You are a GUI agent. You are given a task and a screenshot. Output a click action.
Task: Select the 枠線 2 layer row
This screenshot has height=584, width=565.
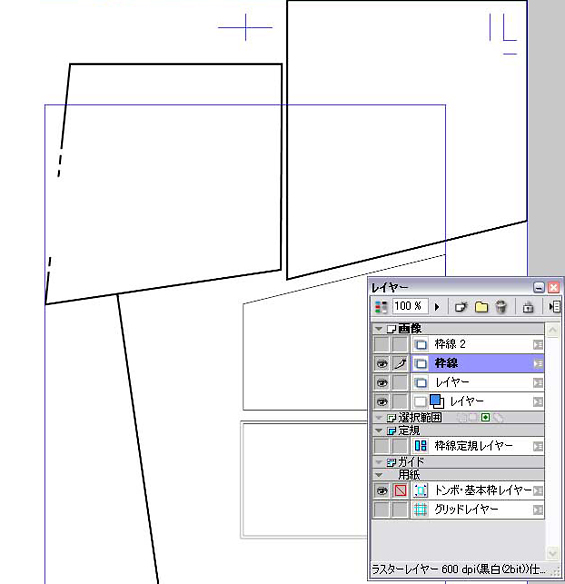tap(477, 344)
